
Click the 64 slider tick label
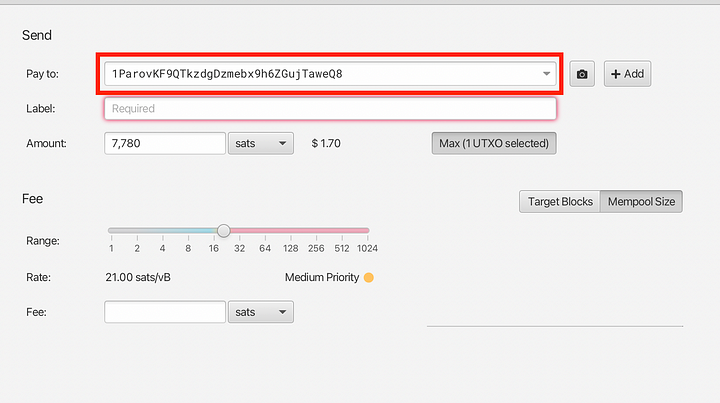pyautogui.click(x=265, y=248)
